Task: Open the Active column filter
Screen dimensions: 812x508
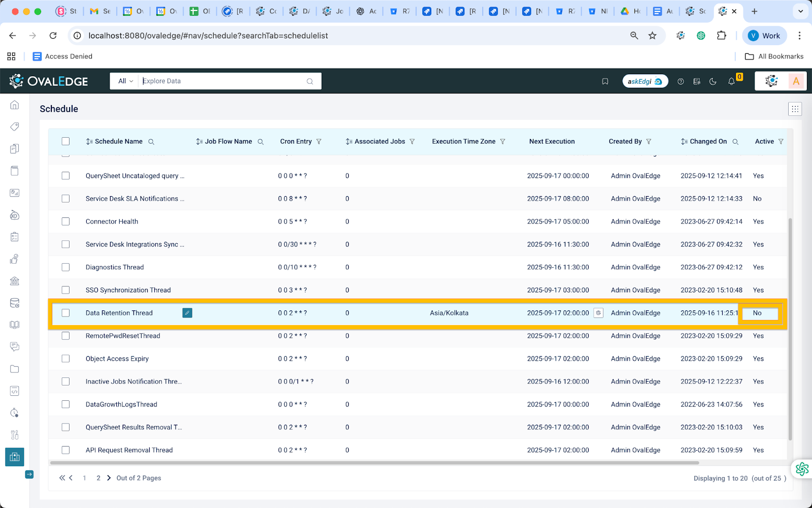Action: 781,142
